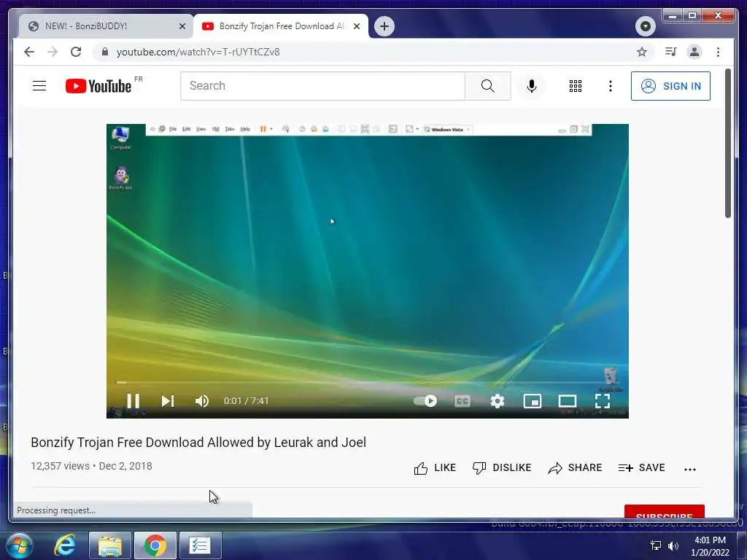The height and width of the screenshot is (560, 747).
Task: Close the BonziBUDDY tab
Action: (182, 26)
